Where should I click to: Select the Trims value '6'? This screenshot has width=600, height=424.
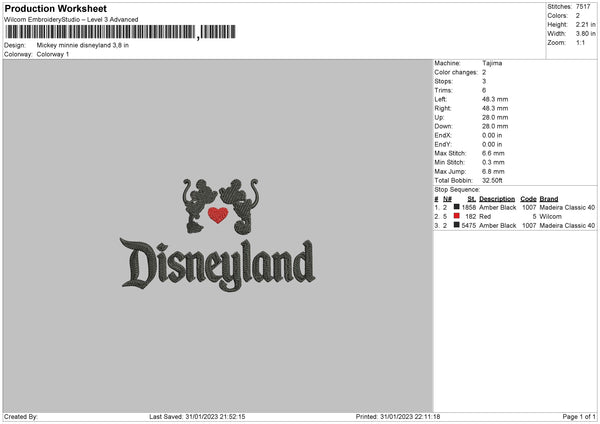(x=484, y=90)
